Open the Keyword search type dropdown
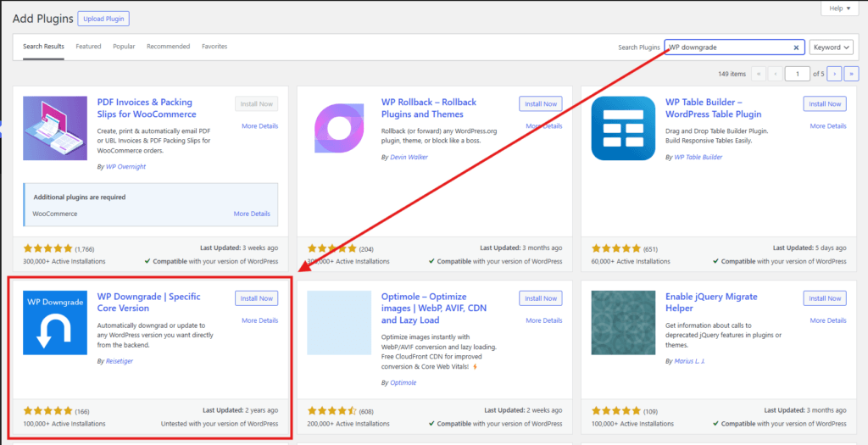 tap(831, 47)
